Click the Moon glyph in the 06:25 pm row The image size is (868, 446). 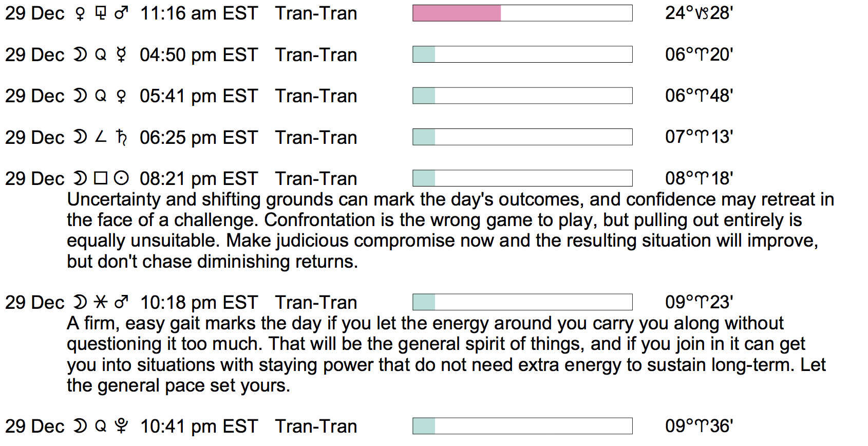tap(80, 137)
